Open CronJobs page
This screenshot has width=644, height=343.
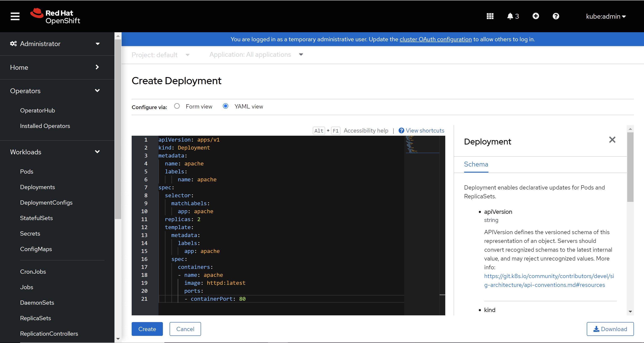(33, 272)
